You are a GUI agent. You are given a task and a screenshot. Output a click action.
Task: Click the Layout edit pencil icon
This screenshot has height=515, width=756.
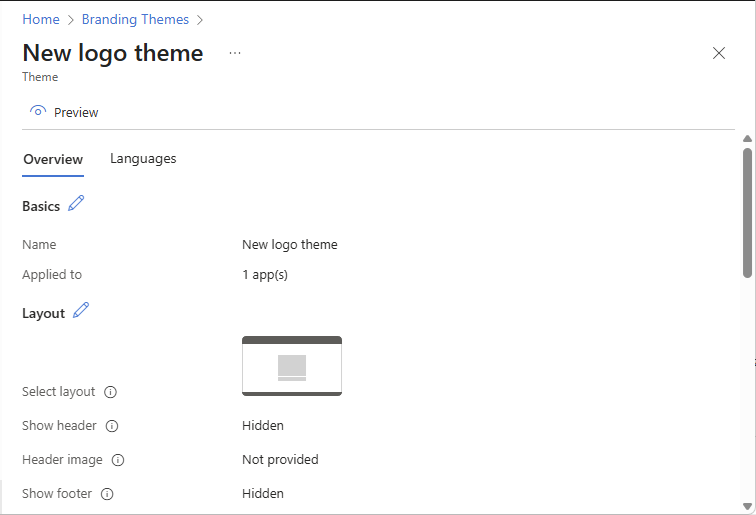point(81,310)
